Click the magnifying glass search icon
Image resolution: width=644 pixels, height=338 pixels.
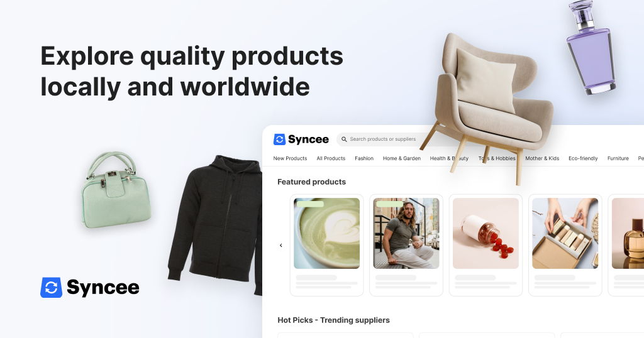tap(344, 139)
